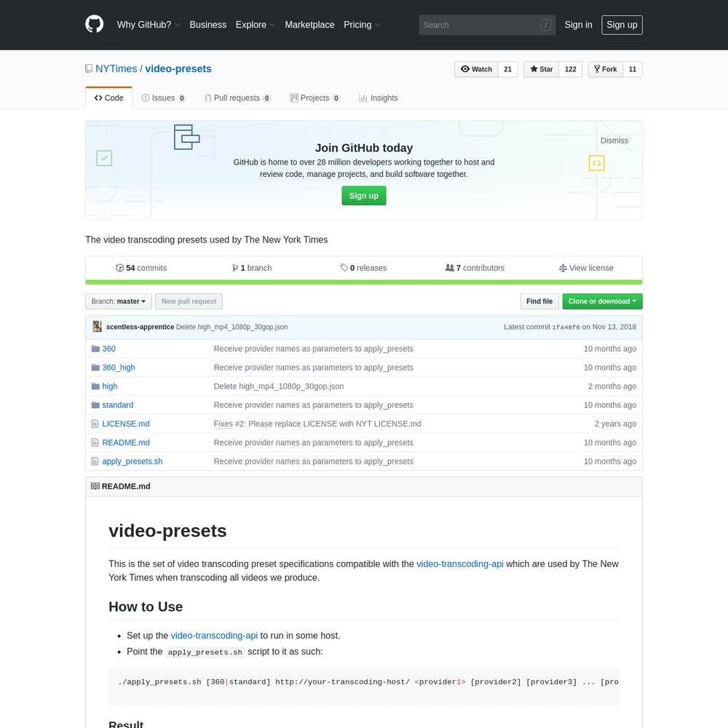
Task: Open the 360 folder icon
Action: click(x=95, y=349)
